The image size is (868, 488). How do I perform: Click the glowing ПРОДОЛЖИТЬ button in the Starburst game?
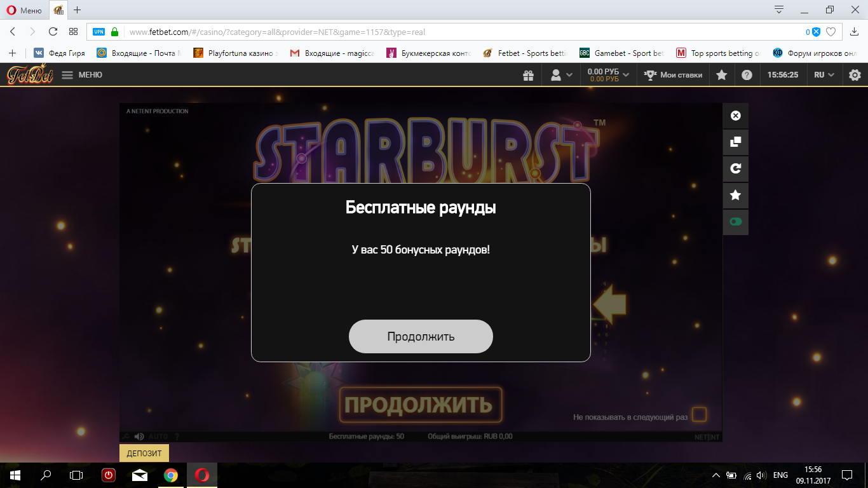point(421,405)
